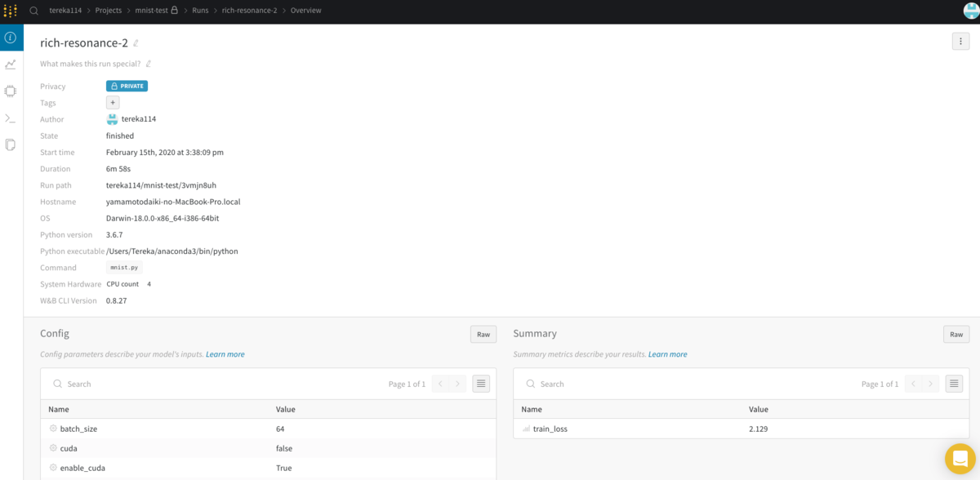This screenshot has width=980, height=480.
Task: Open Summary Learn more link
Action: click(667, 354)
